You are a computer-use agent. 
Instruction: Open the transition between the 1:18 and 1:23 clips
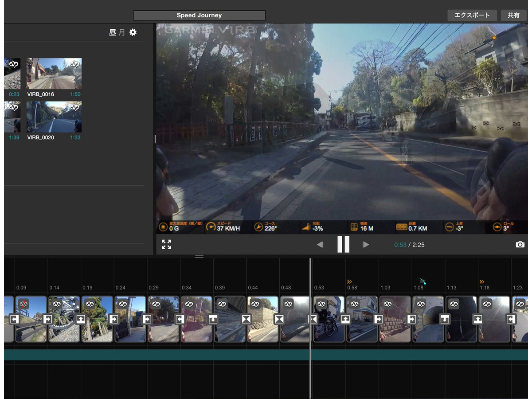511,319
